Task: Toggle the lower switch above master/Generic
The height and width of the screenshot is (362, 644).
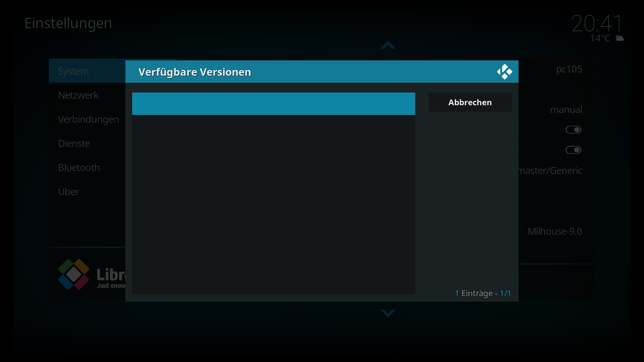Action: pos(573,150)
